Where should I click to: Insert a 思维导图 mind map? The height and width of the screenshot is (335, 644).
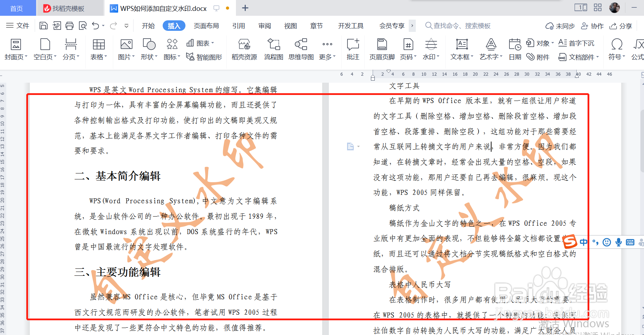pyautogui.click(x=301, y=49)
